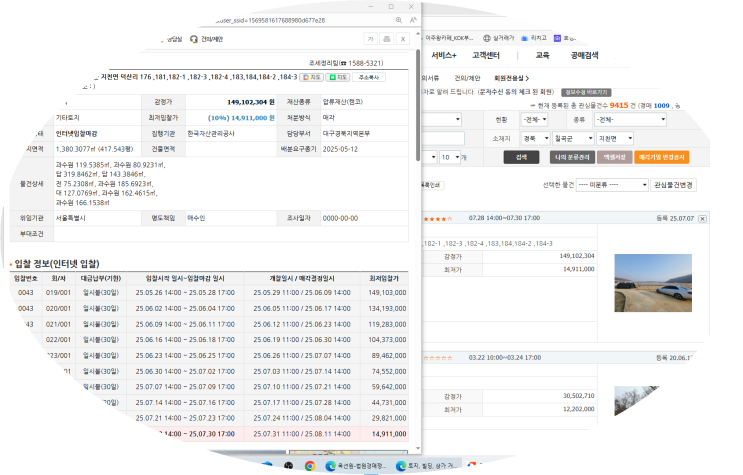Select the 회원전용실 sub-tab
743x475 pixels.
click(x=511, y=78)
